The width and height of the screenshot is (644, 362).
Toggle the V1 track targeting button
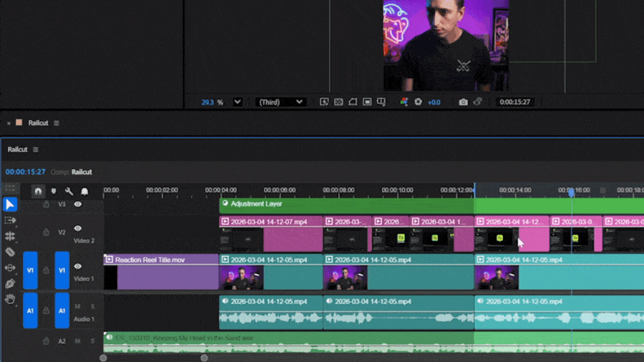pyautogui.click(x=62, y=270)
